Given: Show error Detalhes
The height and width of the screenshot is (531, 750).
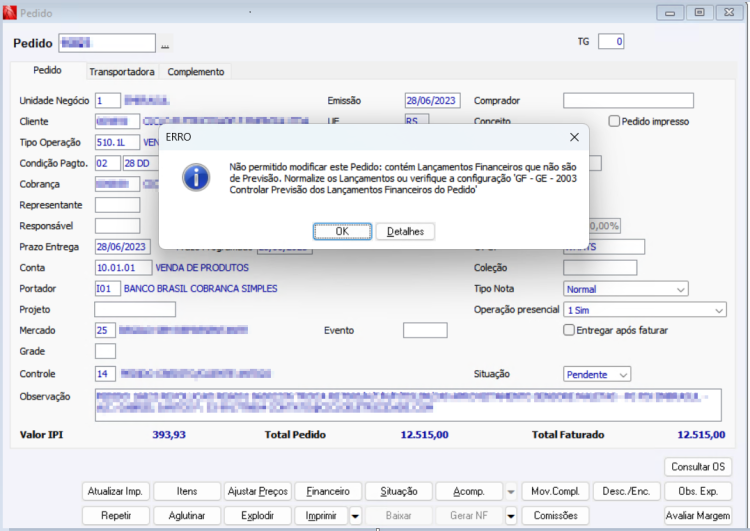Looking at the screenshot, I should tap(405, 232).
